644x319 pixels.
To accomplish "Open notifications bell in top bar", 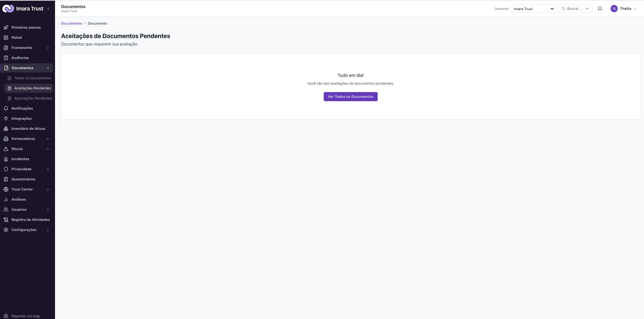I will [x=600, y=9].
